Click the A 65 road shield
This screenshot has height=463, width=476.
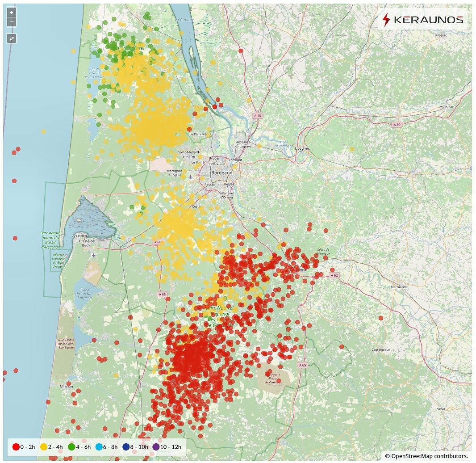pos(302,365)
